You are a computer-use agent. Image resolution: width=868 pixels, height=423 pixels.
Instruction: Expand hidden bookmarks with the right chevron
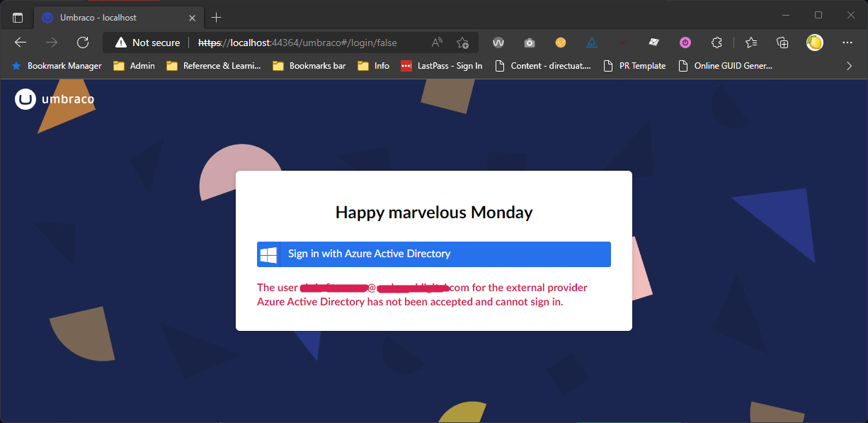[x=848, y=65]
